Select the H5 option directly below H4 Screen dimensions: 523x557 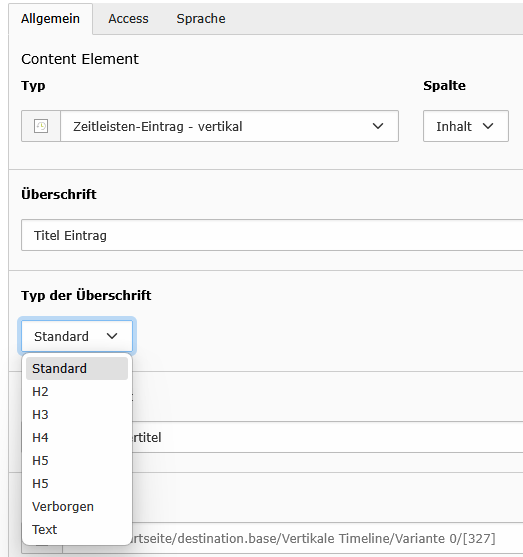[x=77, y=461]
